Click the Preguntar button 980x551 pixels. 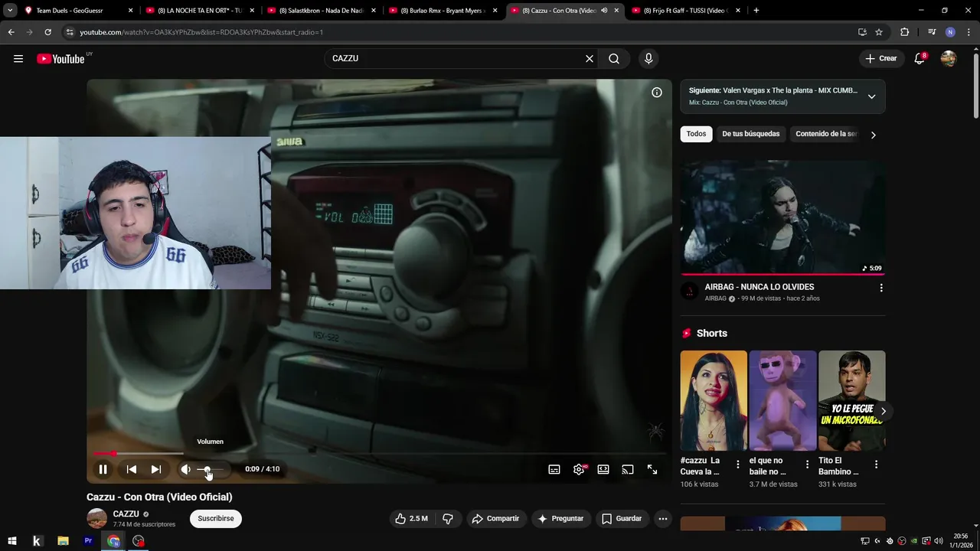[x=561, y=519]
